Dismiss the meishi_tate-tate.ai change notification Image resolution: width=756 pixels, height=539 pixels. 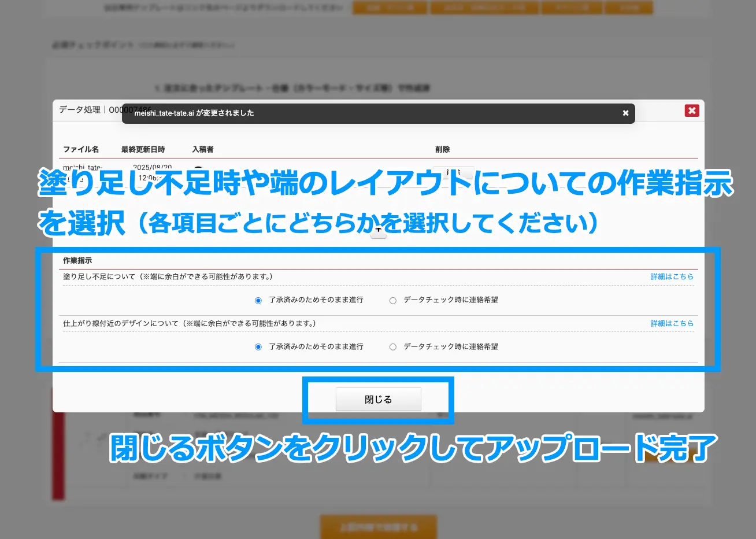pyautogui.click(x=625, y=113)
